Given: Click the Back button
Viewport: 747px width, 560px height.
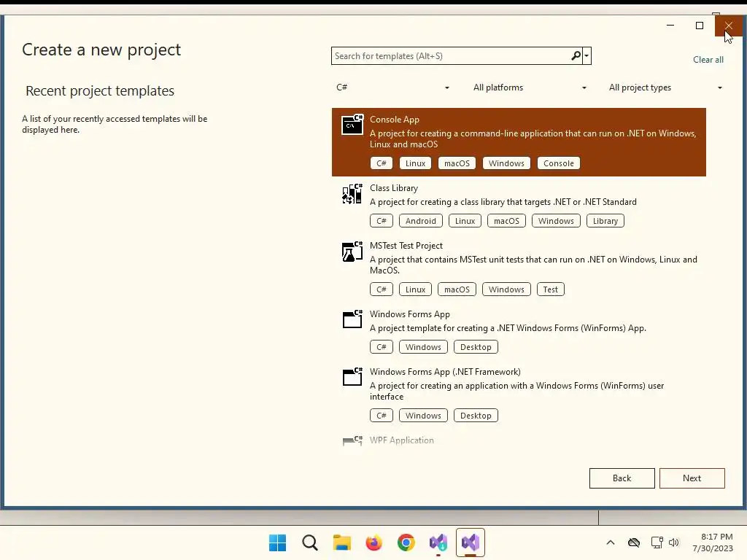Looking at the screenshot, I should (622, 478).
